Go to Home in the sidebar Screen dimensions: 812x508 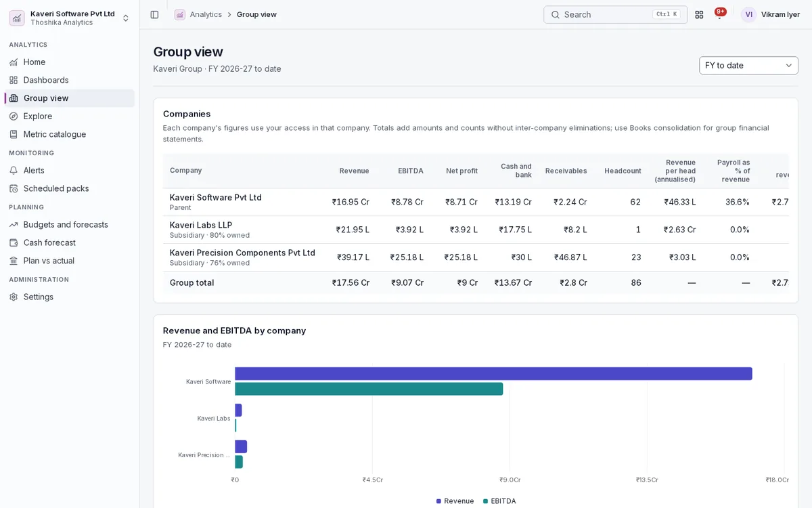pyautogui.click(x=70, y=62)
